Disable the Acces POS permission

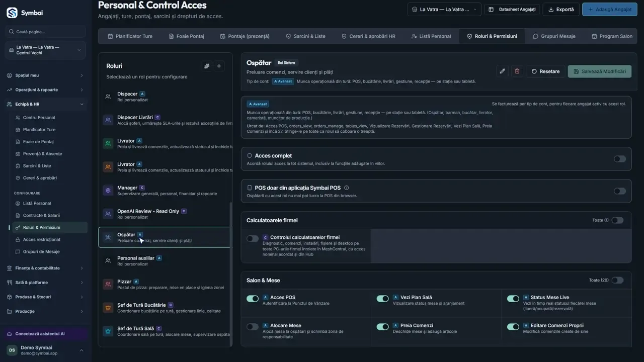click(252, 299)
